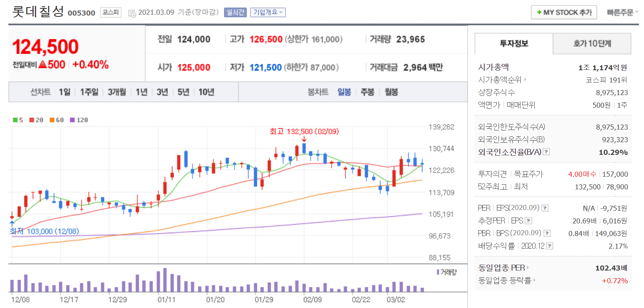
Task: Click the 롯데칠성 stock name title
Action: [38, 11]
